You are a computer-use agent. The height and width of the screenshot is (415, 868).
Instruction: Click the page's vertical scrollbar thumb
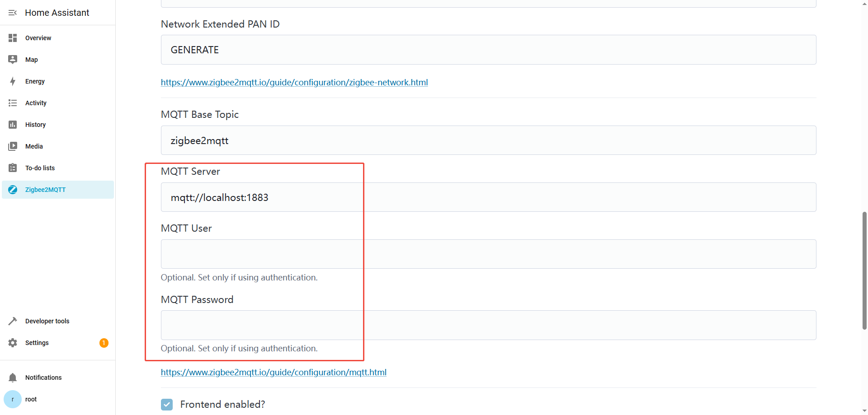click(x=864, y=270)
